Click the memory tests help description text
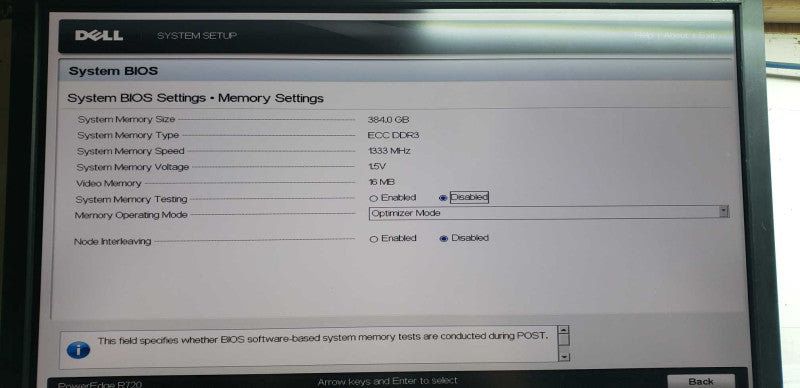 322,338
